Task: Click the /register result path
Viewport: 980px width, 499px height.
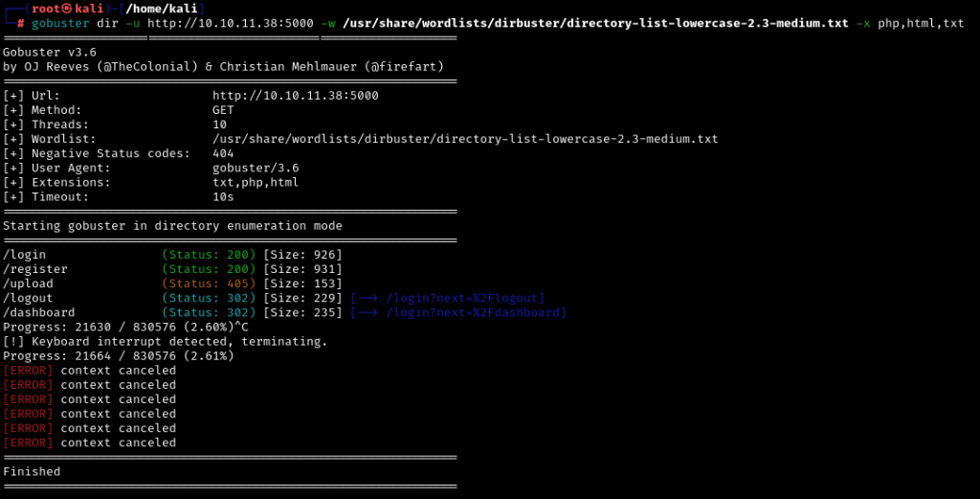Action: [x=35, y=269]
